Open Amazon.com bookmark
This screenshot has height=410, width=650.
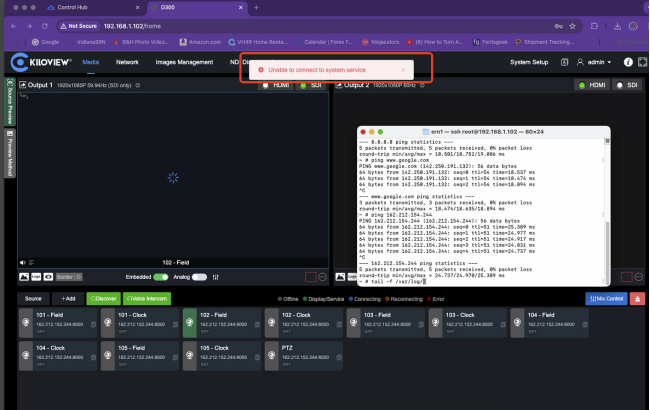(200, 42)
